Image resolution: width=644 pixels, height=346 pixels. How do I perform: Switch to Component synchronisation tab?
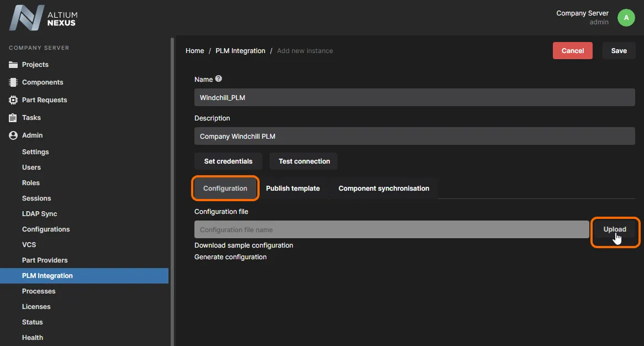pos(384,188)
